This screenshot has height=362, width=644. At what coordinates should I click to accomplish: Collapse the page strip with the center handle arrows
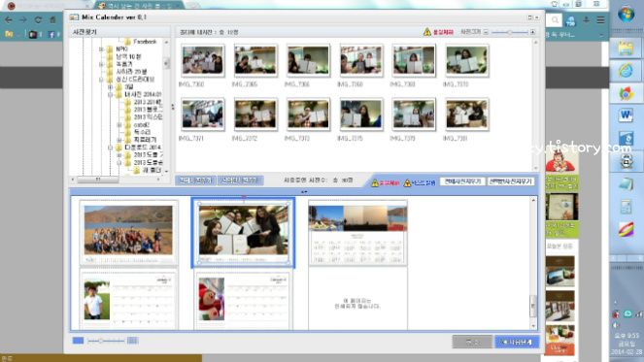click(304, 191)
